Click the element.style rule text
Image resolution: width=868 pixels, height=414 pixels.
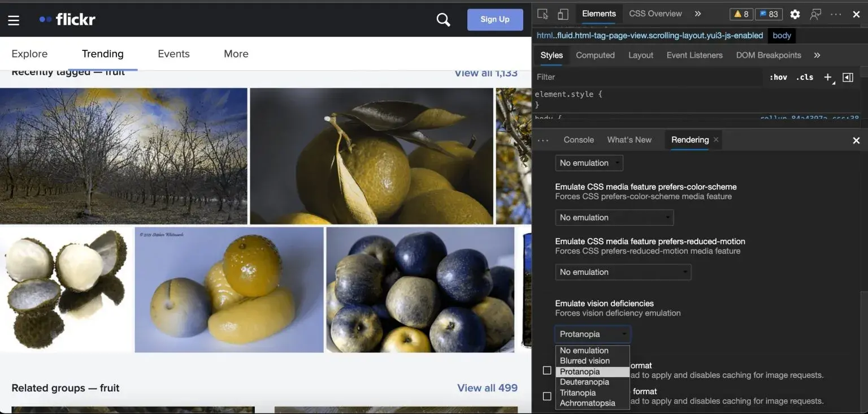(x=568, y=94)
